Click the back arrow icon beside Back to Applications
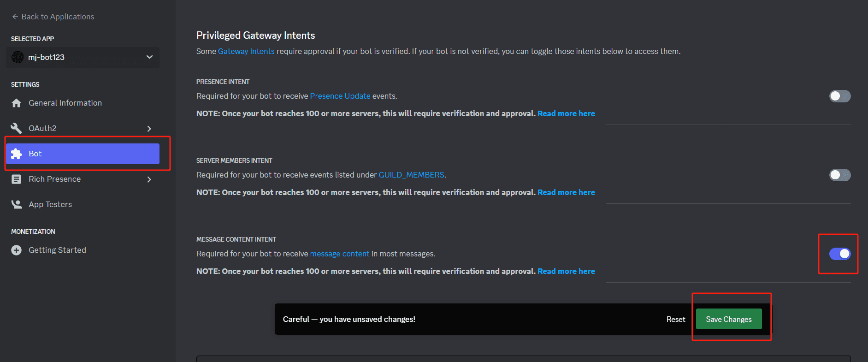The height and width of the screenshot is (362, 868). (15, 17)
